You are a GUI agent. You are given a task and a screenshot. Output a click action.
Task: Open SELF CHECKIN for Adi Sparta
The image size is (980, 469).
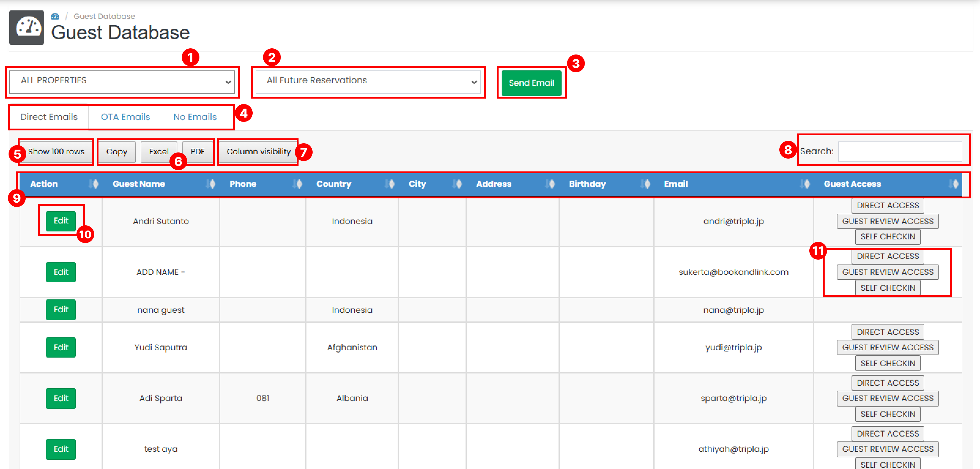[x=888, y=414]
